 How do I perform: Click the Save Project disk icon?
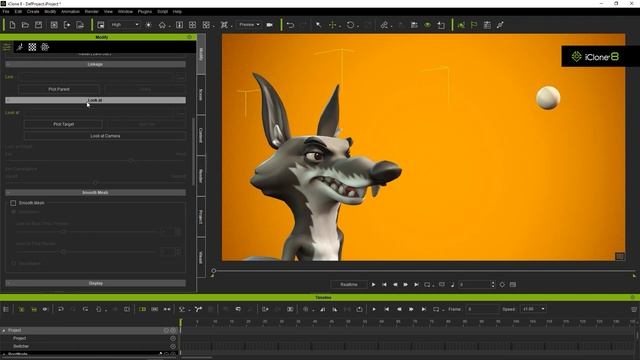[x=38, y=25]
